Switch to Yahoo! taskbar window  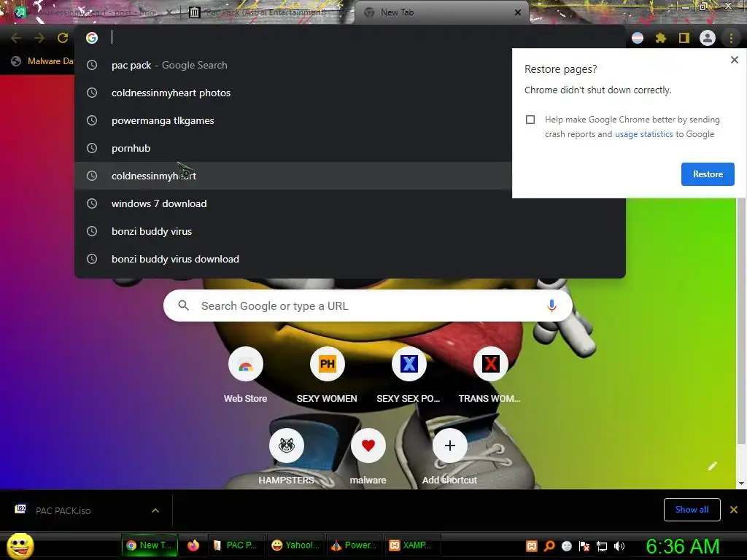pos(296,545)
